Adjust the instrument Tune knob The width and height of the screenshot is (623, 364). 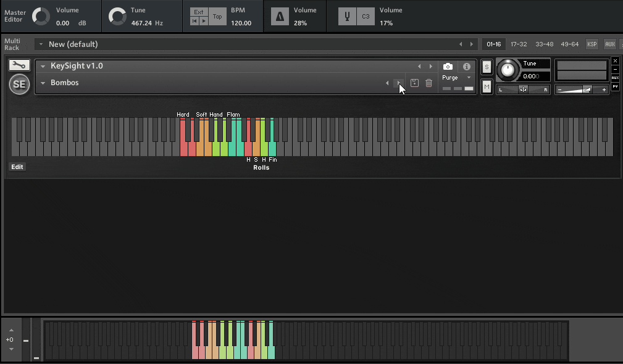(508, 70)
